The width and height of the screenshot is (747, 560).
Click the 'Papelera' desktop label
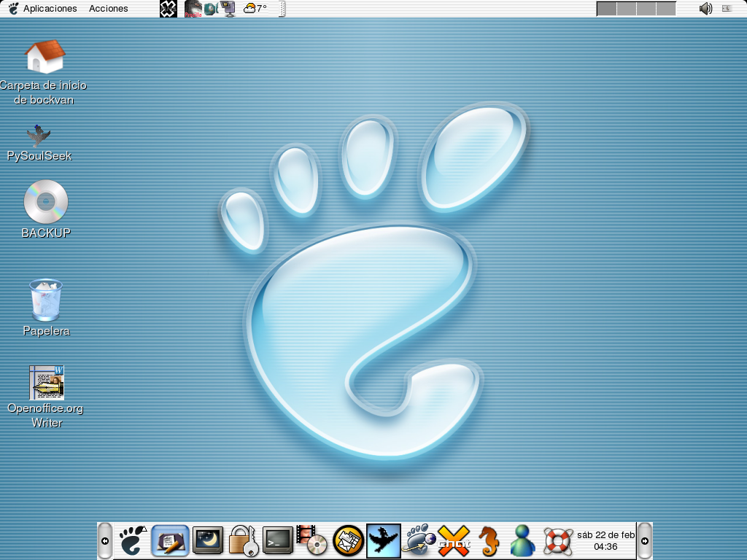pos(46,331)
